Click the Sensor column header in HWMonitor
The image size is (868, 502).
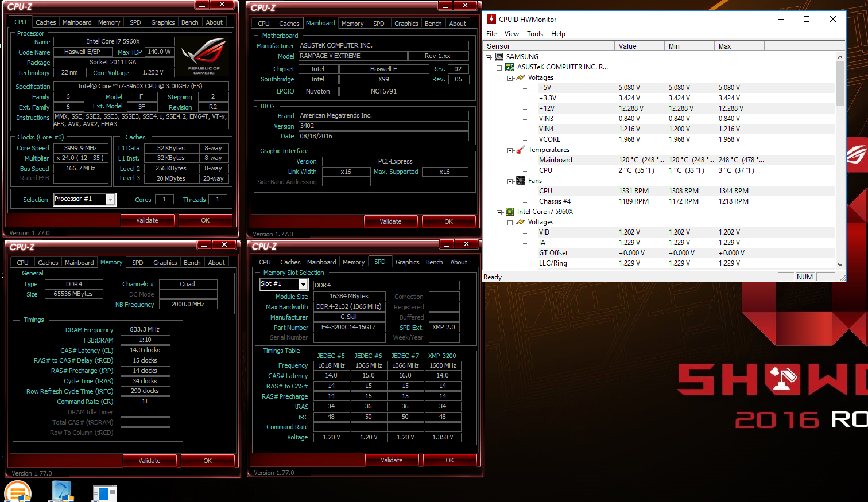tap(549, 46)
